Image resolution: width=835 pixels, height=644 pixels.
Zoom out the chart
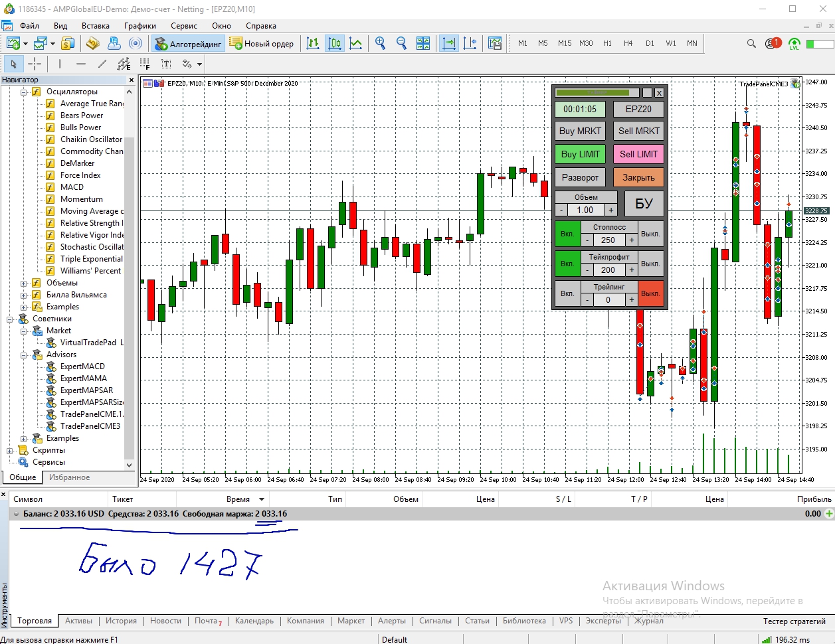[x=401, y=43]
